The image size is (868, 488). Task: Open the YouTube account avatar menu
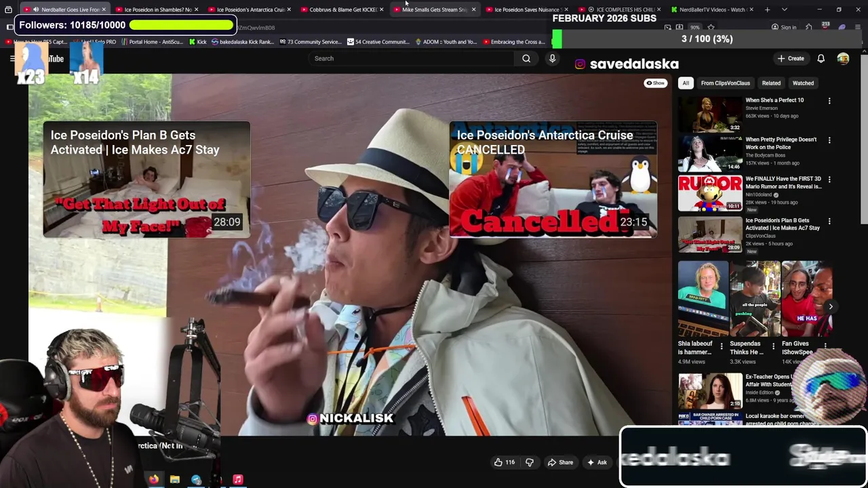pyautogui.click(x=843, y=58)
